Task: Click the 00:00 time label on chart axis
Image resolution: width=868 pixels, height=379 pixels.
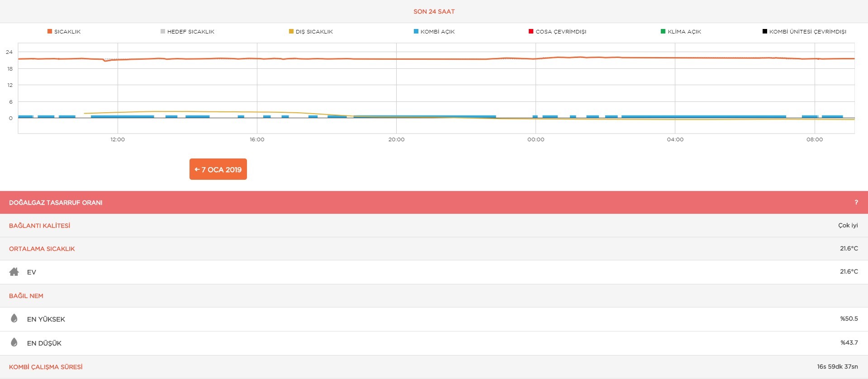Action: coord(536,139)
